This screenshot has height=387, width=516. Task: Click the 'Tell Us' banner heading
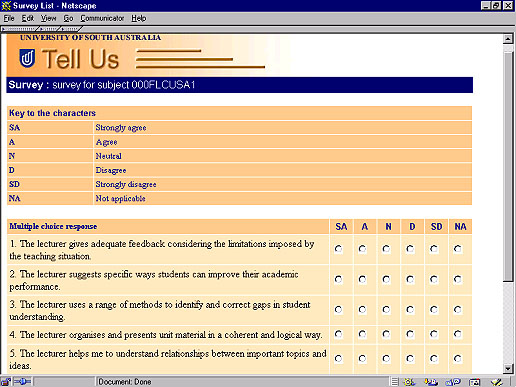coord(80,59)
